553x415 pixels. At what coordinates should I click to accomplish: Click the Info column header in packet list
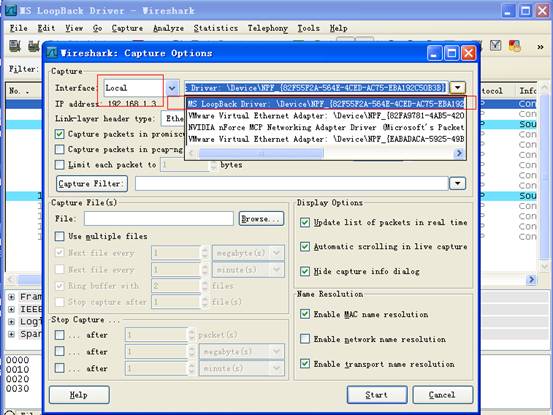pyautogui.click(x=528, y=91)
